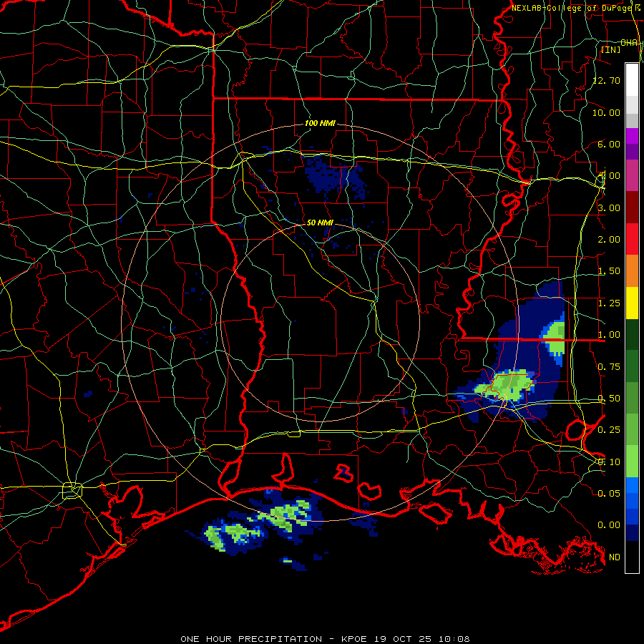644x644 pixels.
Task: Click the 'ONE HOUR PRECIPITATION - KPOE' caption
Action: pos(275,639)
